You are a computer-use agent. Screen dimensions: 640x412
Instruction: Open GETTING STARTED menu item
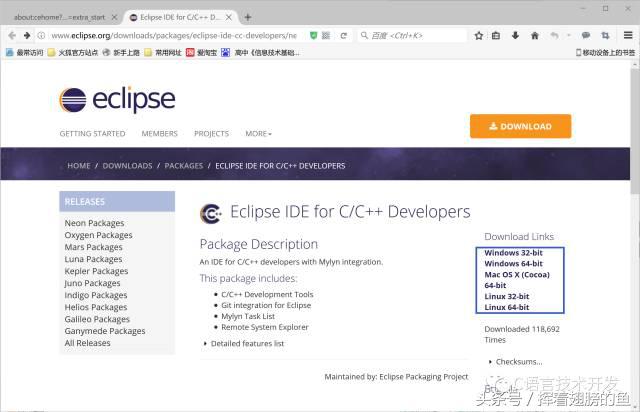click(93, 134)
